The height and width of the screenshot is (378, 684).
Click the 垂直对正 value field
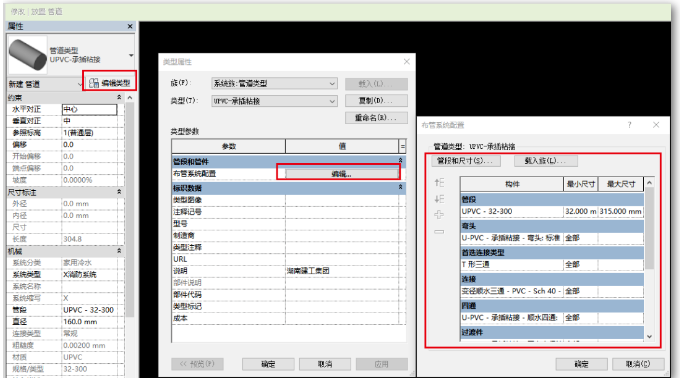(89, 121)
